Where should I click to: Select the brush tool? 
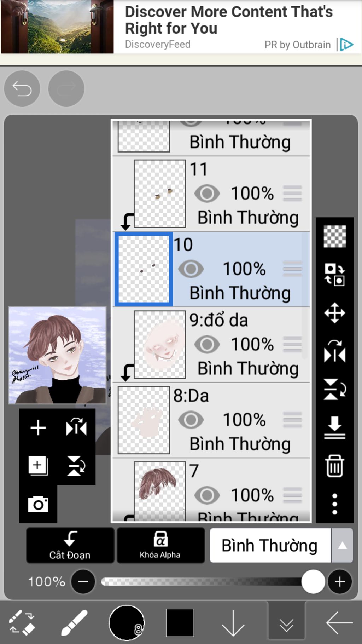[74, 623]
